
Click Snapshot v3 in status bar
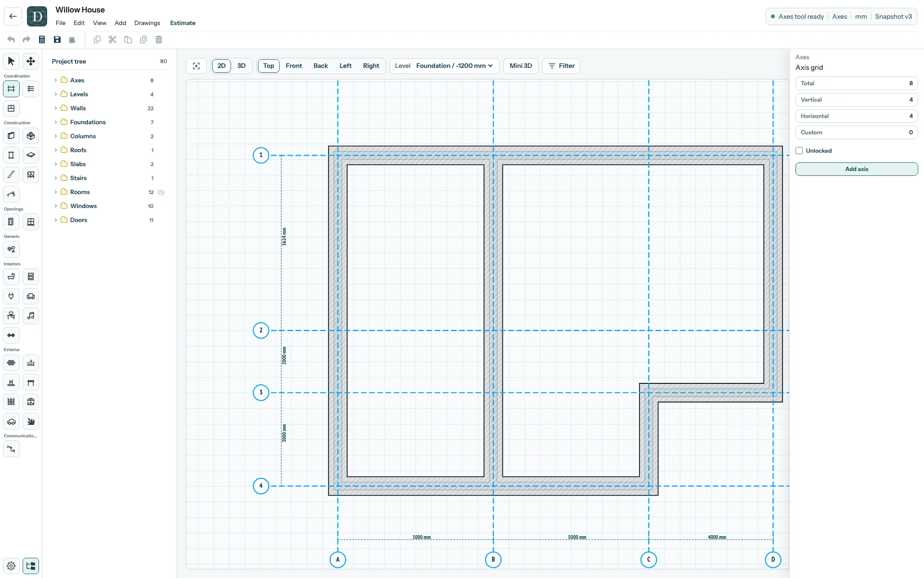click(x=893, y=16)
